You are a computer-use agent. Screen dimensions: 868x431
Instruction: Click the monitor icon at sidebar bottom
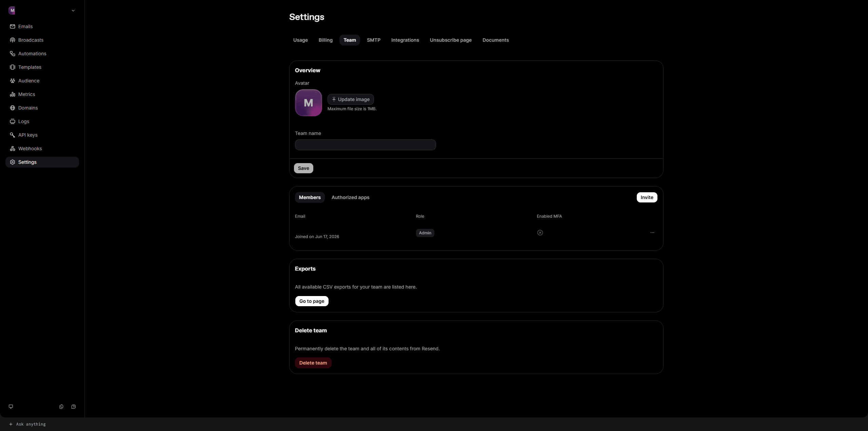tap(11, 407)
